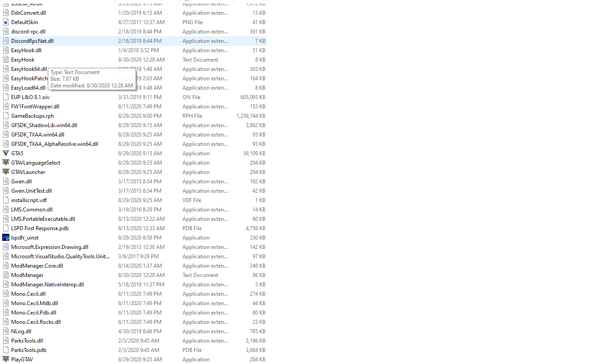Click the LMS.Common.dll file icon

(x=6, y=210)
